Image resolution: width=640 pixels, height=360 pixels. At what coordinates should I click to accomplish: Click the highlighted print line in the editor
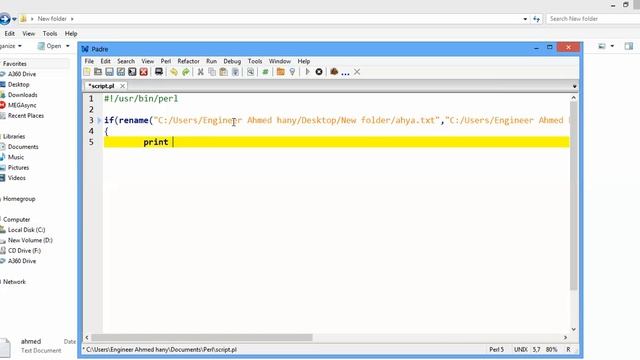tap(336, 142)
